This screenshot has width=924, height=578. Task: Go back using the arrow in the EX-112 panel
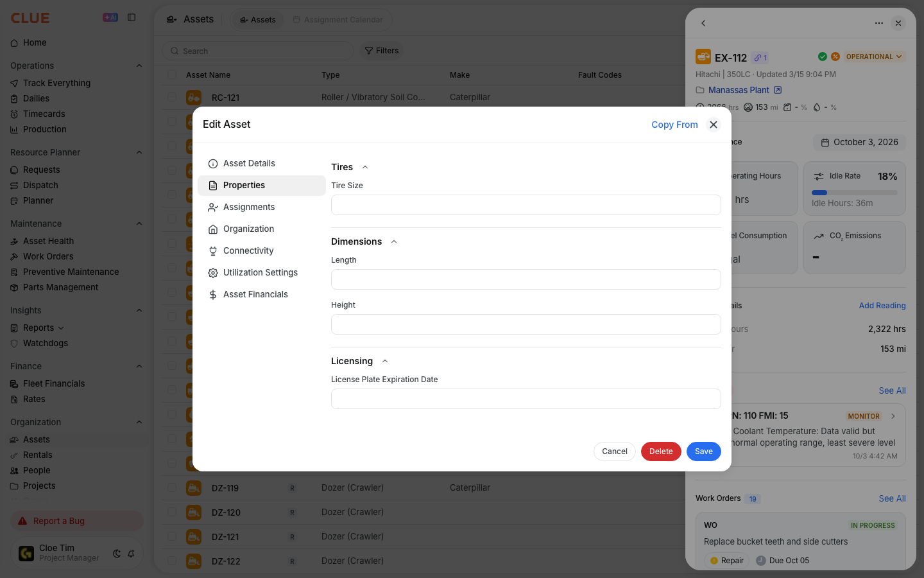pyautogui.click(x=703, y=23)
